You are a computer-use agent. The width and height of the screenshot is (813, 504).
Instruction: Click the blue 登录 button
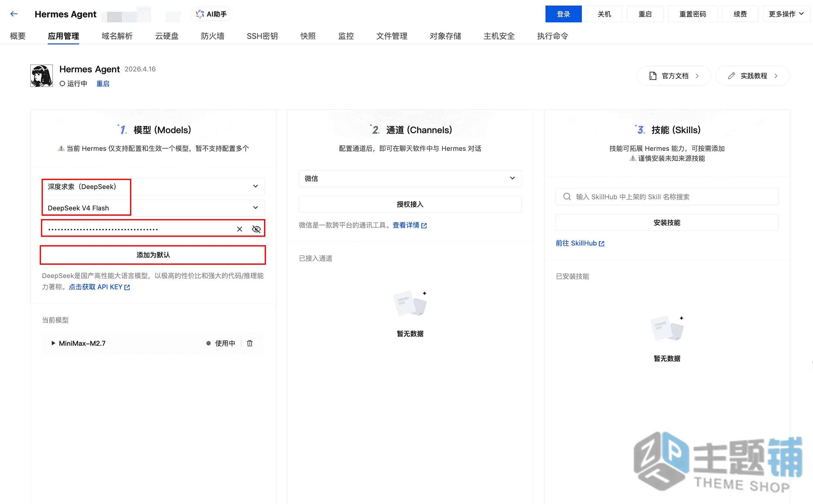point(563,14)
